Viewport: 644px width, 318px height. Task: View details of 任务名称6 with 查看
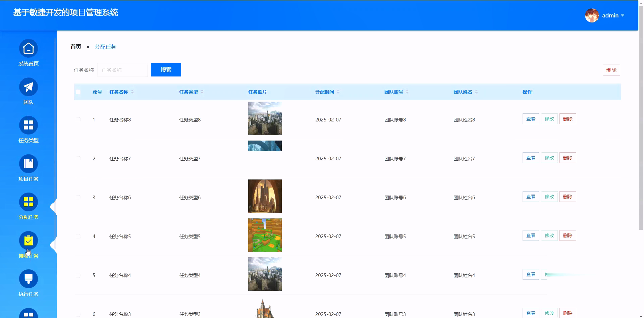tap(531, 197)
